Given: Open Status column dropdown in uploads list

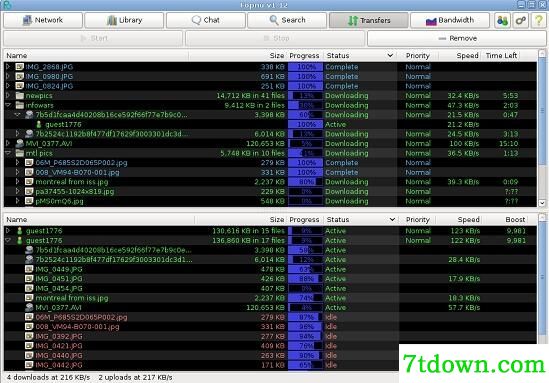Looking at the screenshot, I should [392, 220].
